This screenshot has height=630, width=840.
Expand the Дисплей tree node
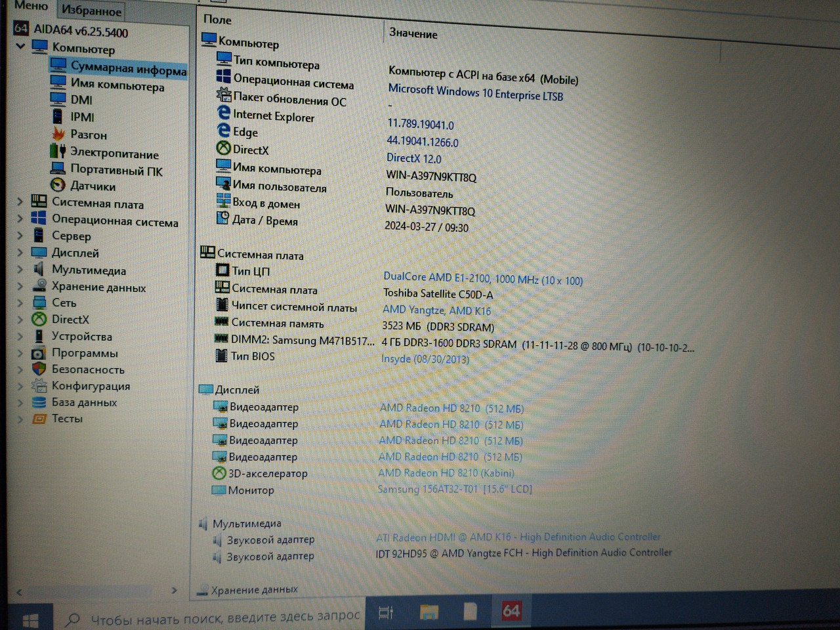click(20, 253)
